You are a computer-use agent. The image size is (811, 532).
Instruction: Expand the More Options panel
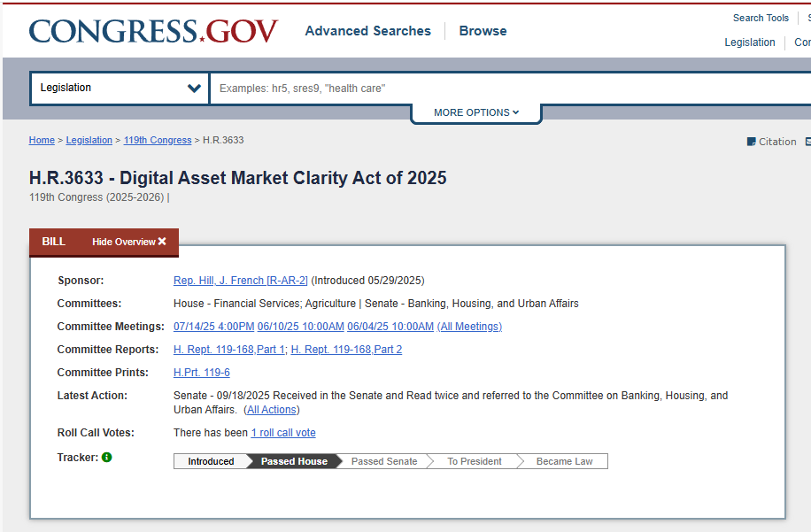475,112
